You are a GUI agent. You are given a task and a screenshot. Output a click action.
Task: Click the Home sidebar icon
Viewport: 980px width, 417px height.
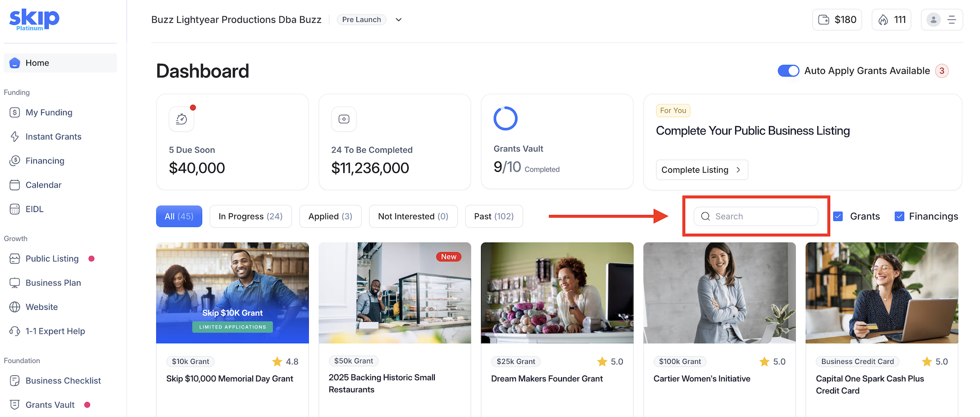15,63
